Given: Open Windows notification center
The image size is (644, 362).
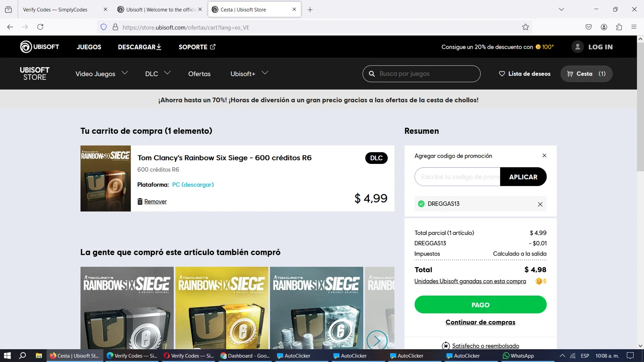Looking at the screenshot, I should [630, 356].
